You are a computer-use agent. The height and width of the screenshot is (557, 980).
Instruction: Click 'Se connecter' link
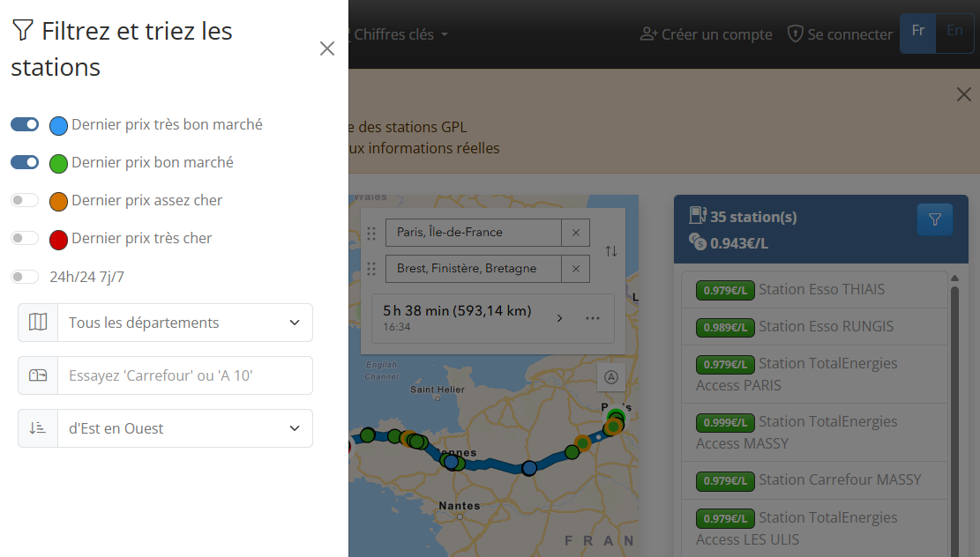(x=840, y=34)
